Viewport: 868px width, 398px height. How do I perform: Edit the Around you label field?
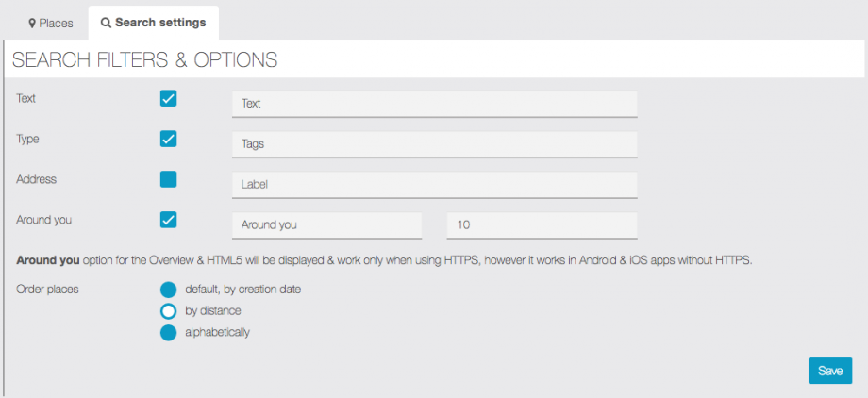coord(326,225)
